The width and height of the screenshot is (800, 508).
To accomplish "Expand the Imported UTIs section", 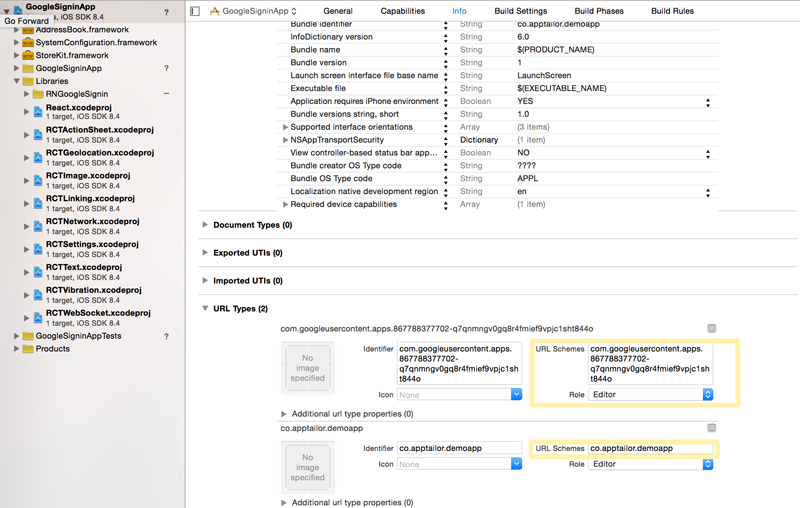I will (205, 281).
